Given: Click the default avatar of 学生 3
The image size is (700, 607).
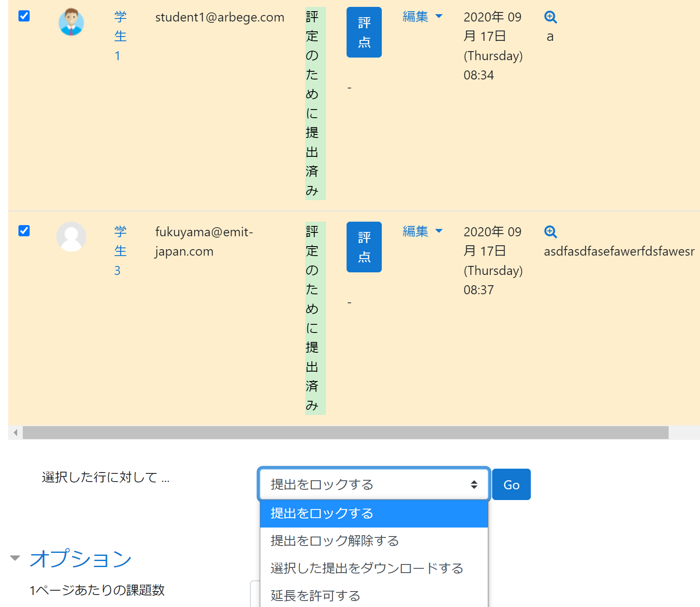Looking at the screenshot, I should [71, 237].
